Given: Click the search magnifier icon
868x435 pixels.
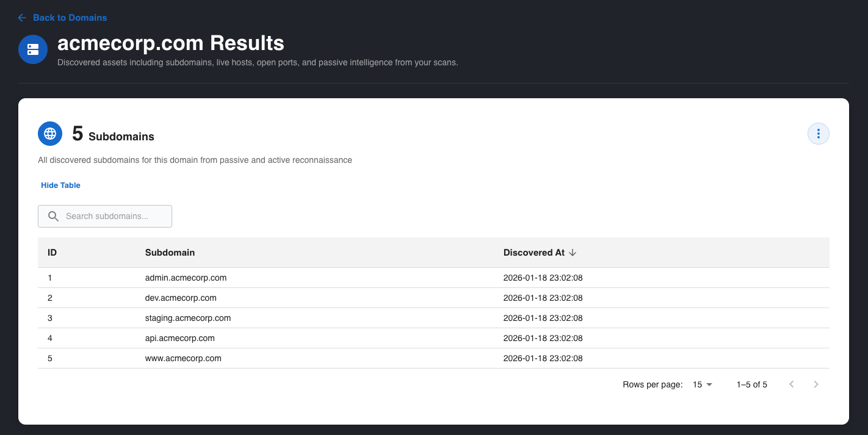Looking at the screenshot, I should 53,216.
